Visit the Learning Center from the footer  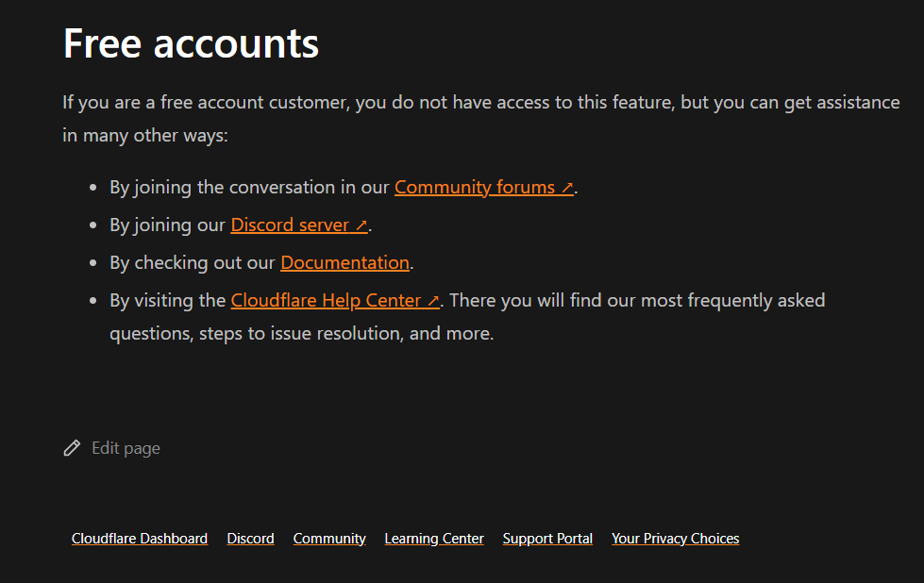(x=433, y=538)
